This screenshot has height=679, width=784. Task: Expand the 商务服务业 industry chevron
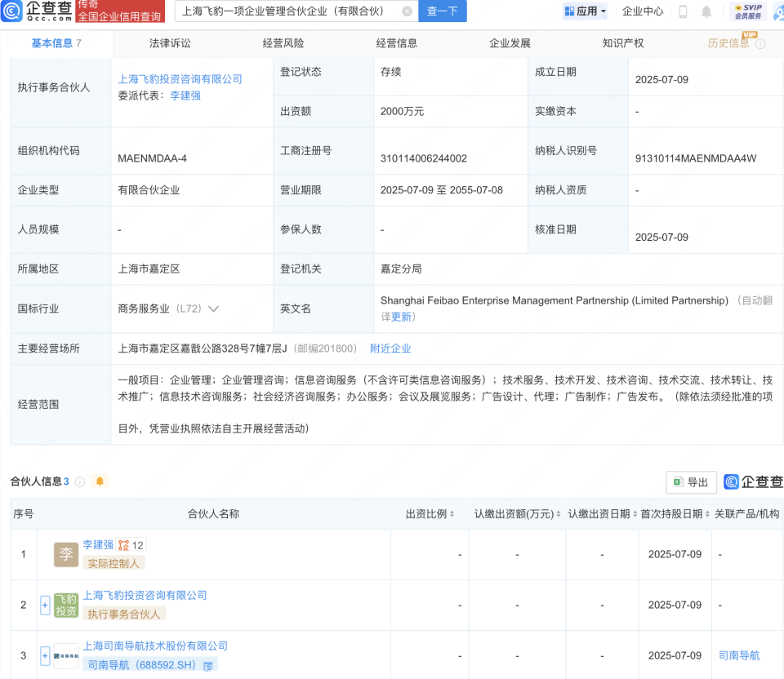(214, 309)
